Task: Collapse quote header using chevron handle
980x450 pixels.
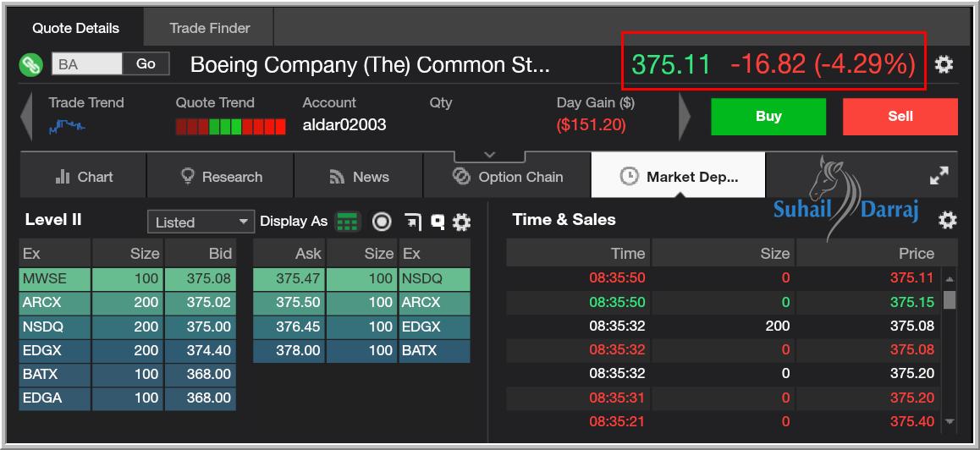Action: 490,155
